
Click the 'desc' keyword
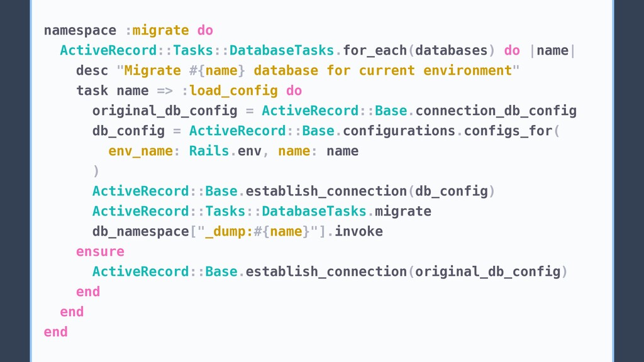tap(92, 70)
